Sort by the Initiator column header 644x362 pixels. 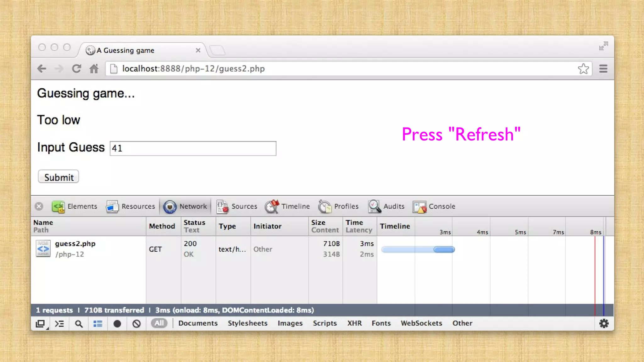pos(280,226)
